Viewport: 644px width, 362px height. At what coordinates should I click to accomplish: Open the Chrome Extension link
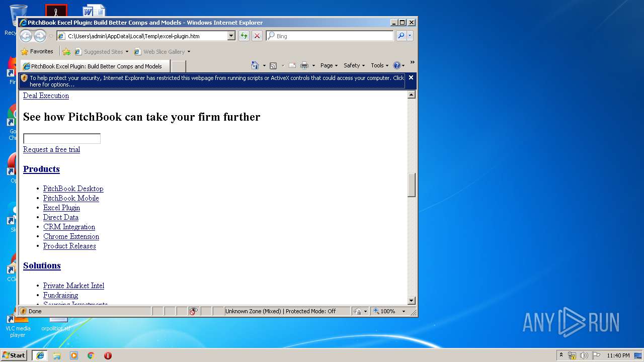click(71, 236)
